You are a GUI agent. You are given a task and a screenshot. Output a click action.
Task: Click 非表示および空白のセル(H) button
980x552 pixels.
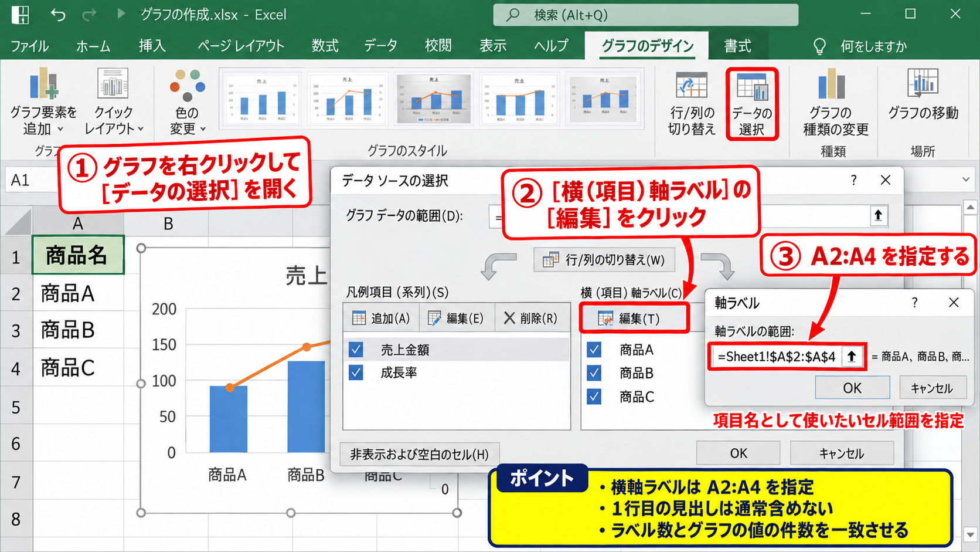coord(420,454)
